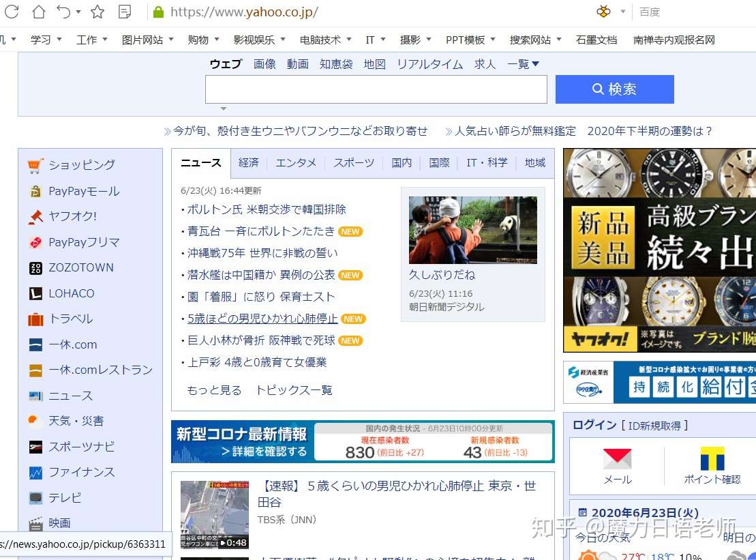Click もっと見る link under news

click(214, 390)
